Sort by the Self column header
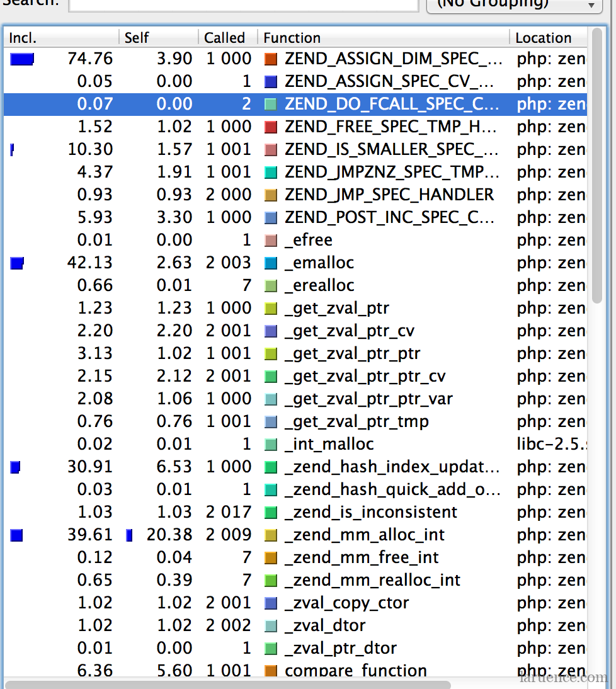The width and height of the screenshot is (616, 689). pyautogui.click(x=159, y=38)
